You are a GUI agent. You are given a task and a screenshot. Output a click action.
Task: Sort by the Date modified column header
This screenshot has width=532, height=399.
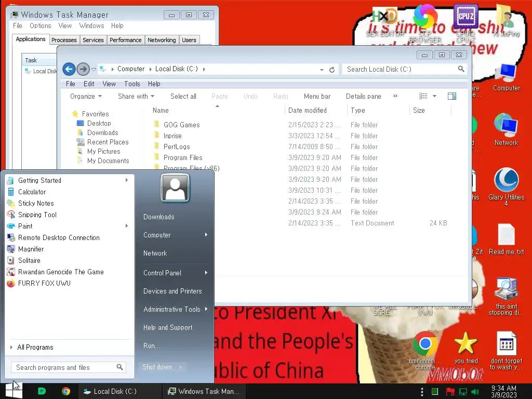(x=308, y=110)
